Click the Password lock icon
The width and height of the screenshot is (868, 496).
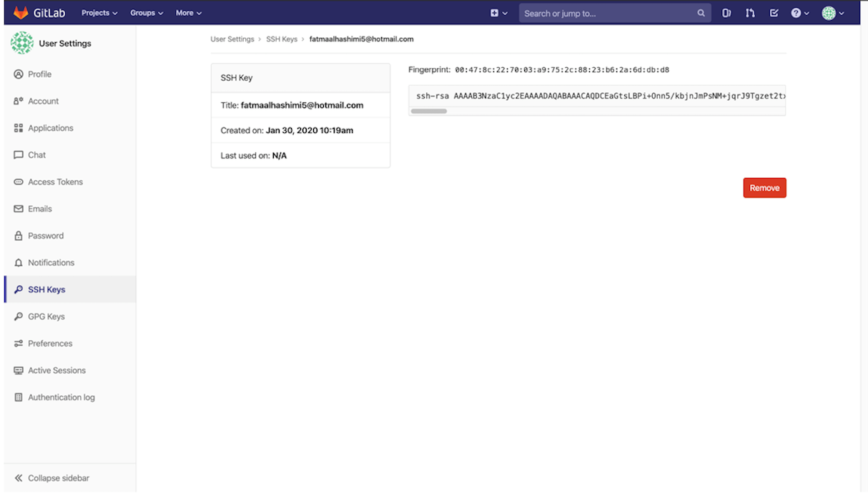point(19,236)
